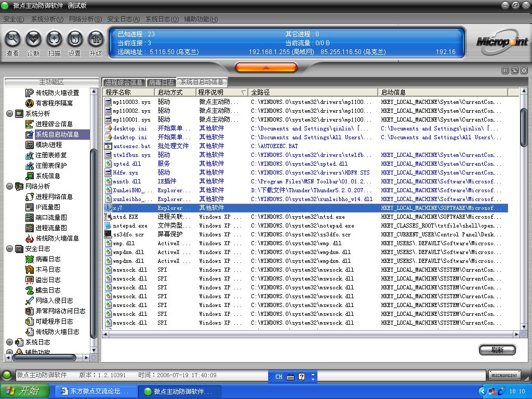The image size is (532, 399).
Task: Open the 安全(E) menu
Action: tap(13, 19)
